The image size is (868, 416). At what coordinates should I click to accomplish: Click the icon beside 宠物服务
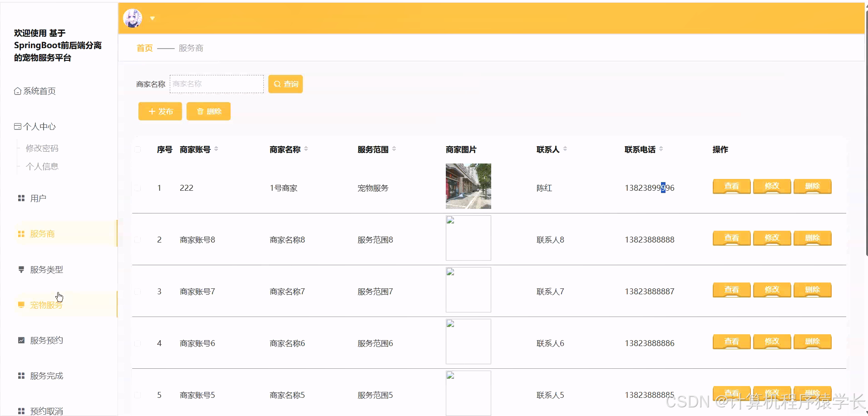(21, 305)
